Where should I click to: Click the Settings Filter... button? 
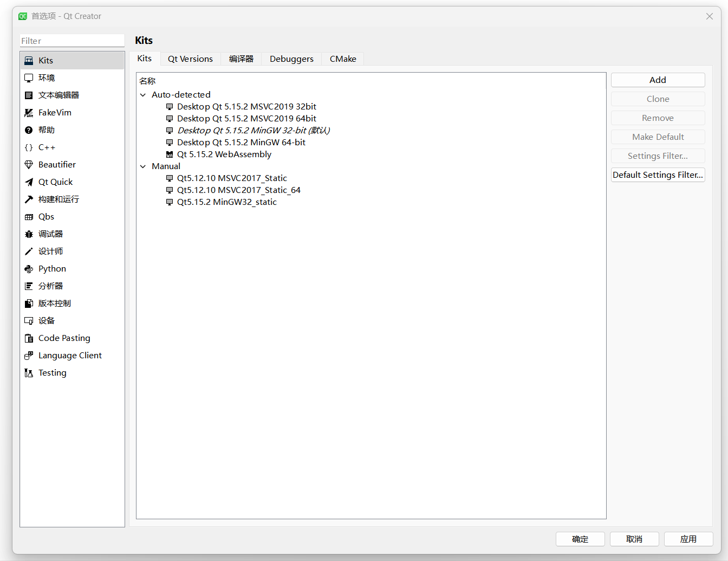tap(658, 156)
